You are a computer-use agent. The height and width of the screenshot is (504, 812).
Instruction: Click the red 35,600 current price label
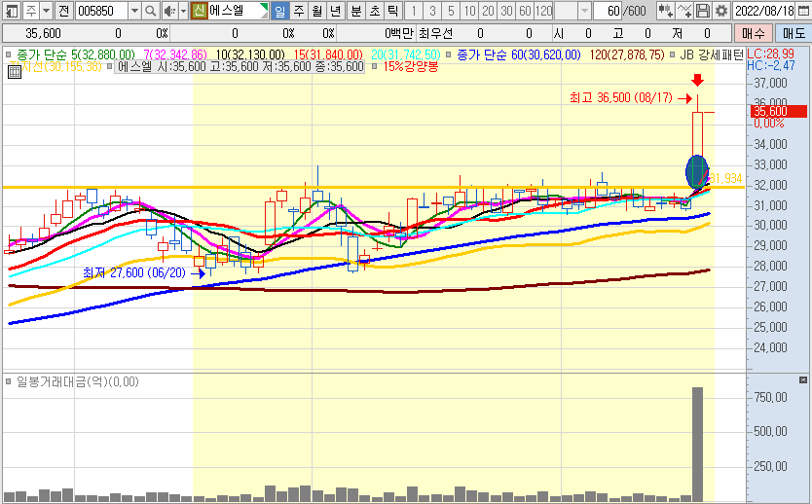[x=778, y=111]
